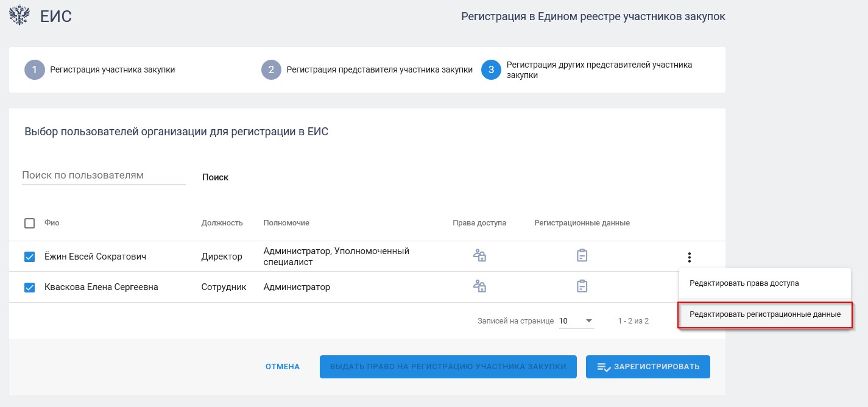
Task: Select the name 'Кваскова Елена Сергеевна'
Action: point(101,287)
